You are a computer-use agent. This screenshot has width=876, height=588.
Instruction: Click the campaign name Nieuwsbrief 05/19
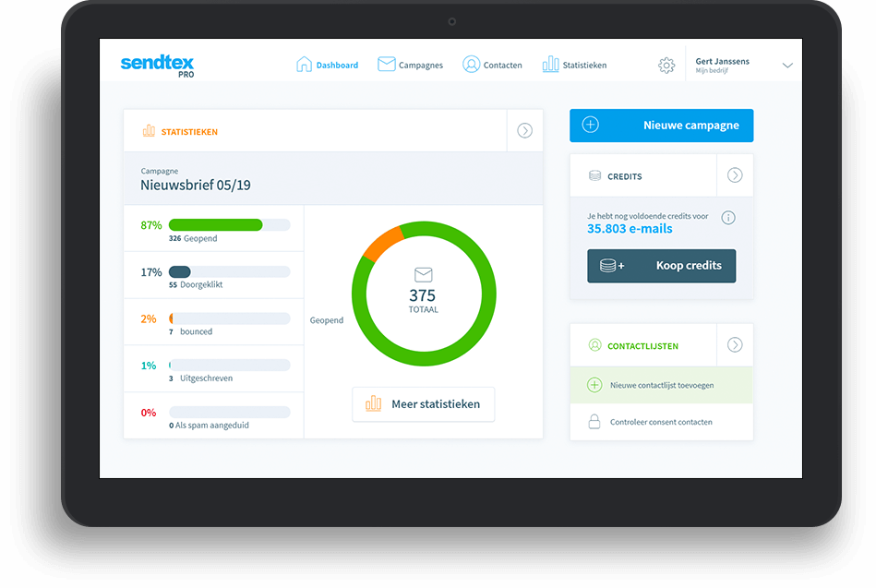pyautogui.click(x=196, y=185)
